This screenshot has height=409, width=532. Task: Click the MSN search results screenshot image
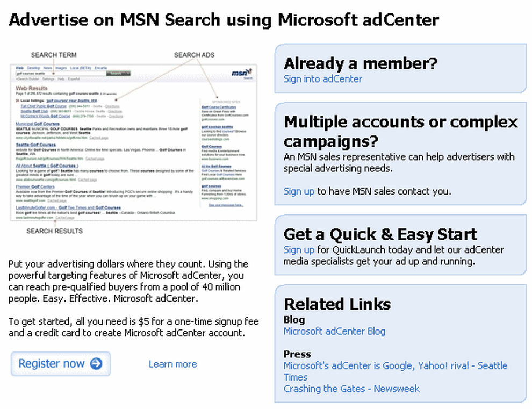[x=134, y=142]
